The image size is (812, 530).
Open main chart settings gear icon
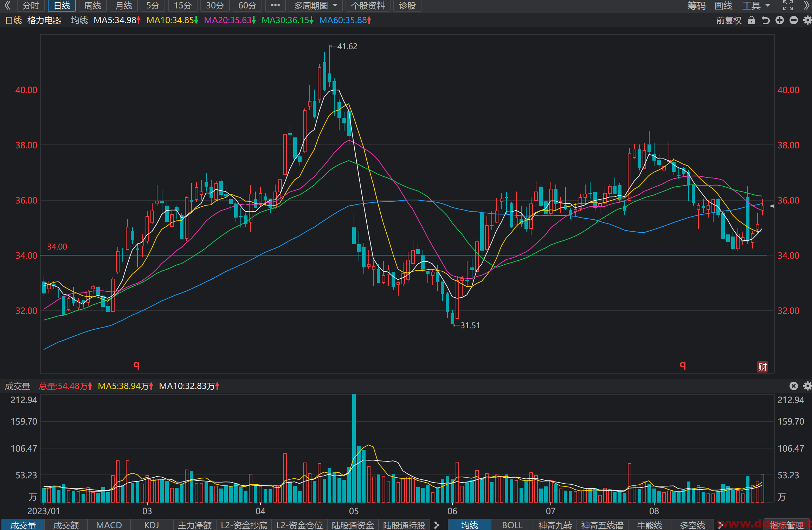coord(807,20)
